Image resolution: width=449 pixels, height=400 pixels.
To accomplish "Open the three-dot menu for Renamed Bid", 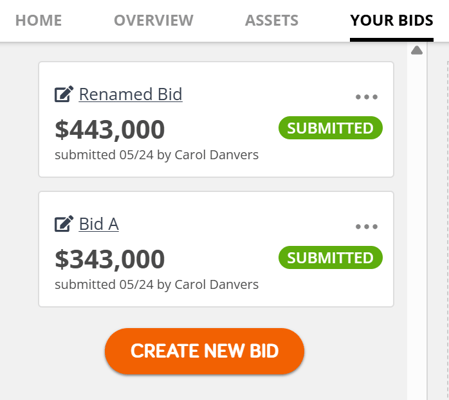I will (366, 97).
